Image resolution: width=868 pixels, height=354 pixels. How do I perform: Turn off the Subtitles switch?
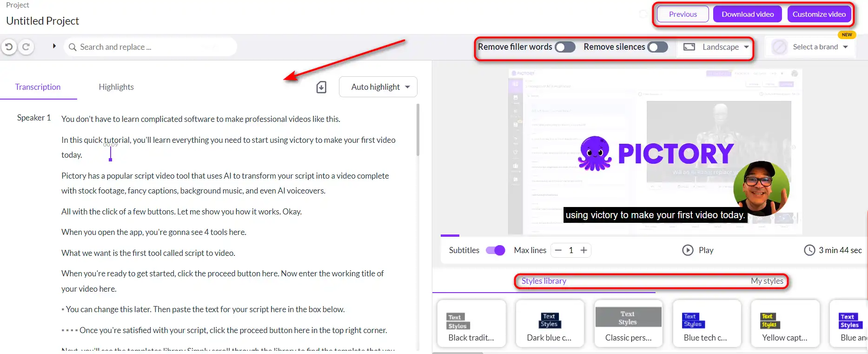(x=496, y=250)
